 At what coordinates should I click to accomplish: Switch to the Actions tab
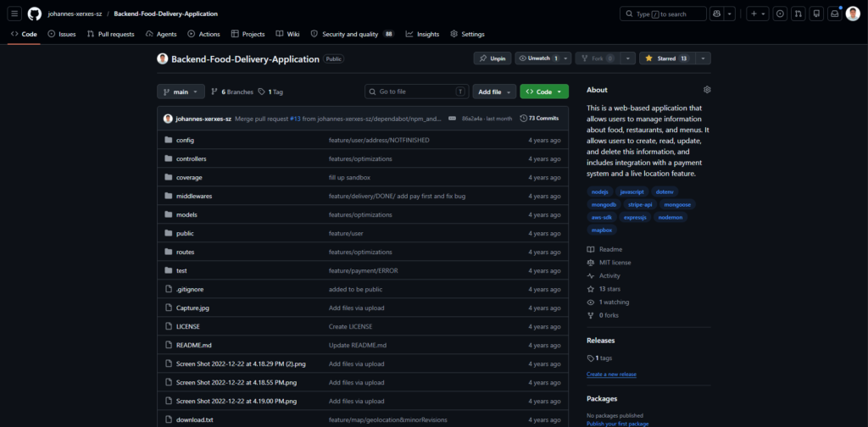pyautogui.click(x=203, y=34)
